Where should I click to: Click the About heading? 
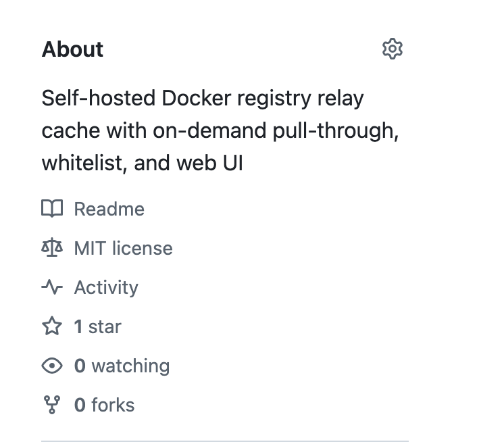(72, 49)
